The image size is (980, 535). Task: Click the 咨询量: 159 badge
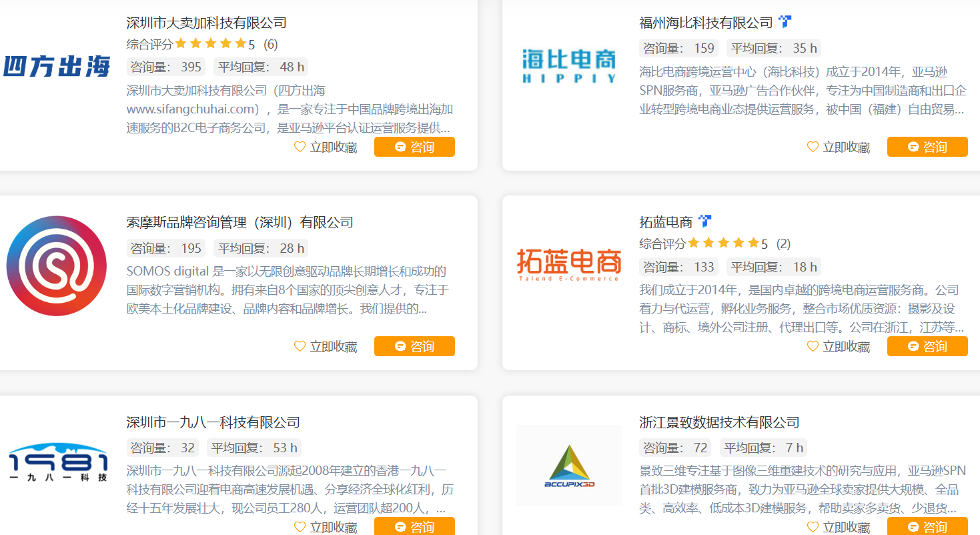(679, 48)
